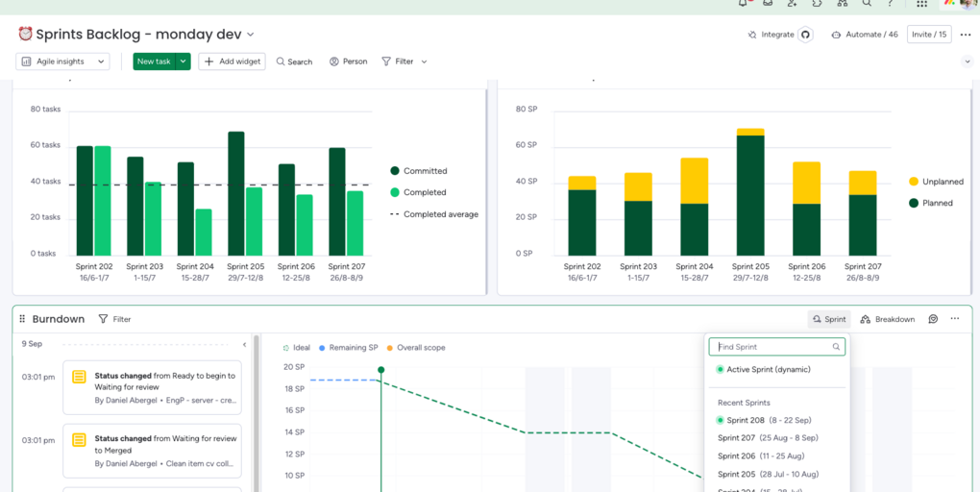The width and height of the screenshot is (980, 492).
Task: Click the Burndown widget title
Action: pos(58,319)
